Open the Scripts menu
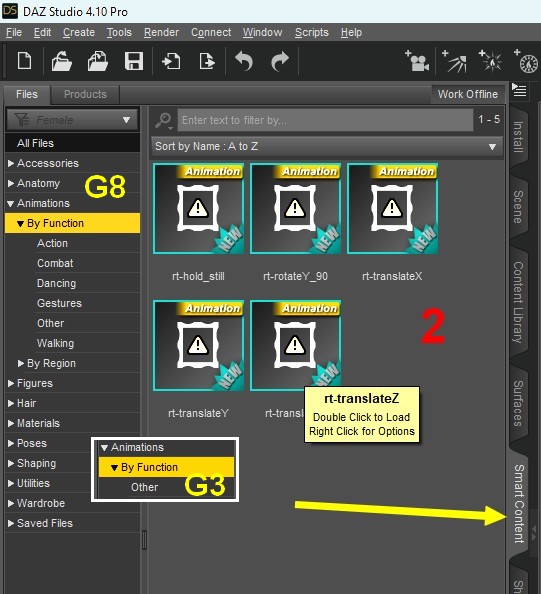541x594 pixels. tap(312, 33)
